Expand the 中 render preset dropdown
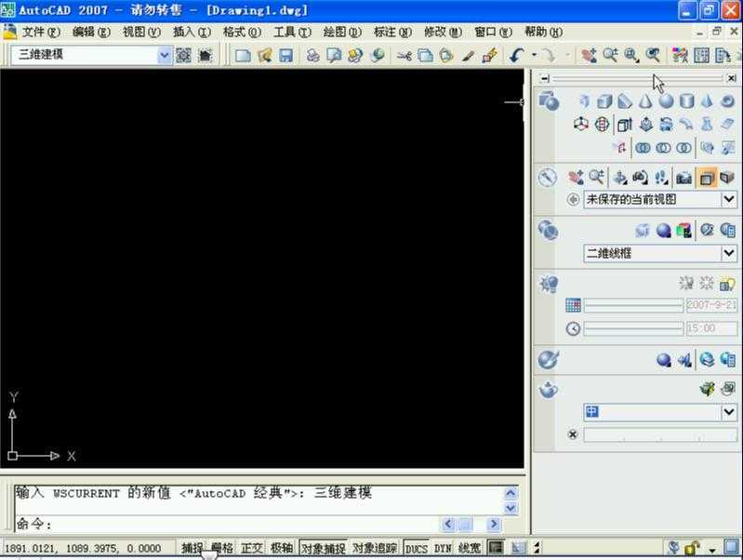The image size is (743, 560). coord(729,411)
